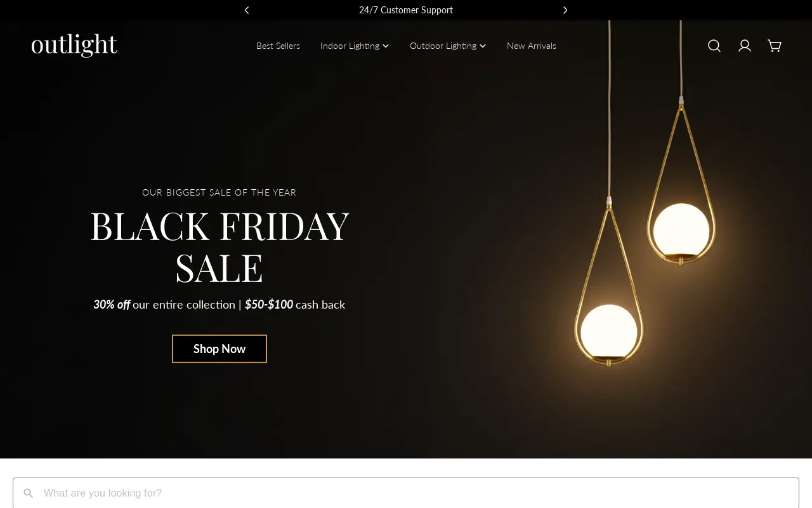View the shopping cart icon

coord(774,45)
